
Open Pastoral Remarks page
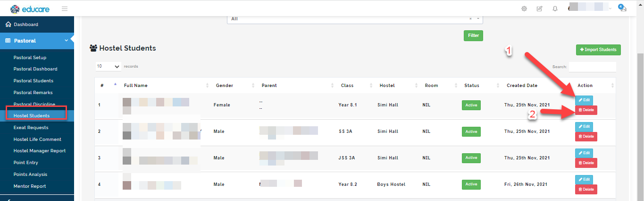[33, 93]
